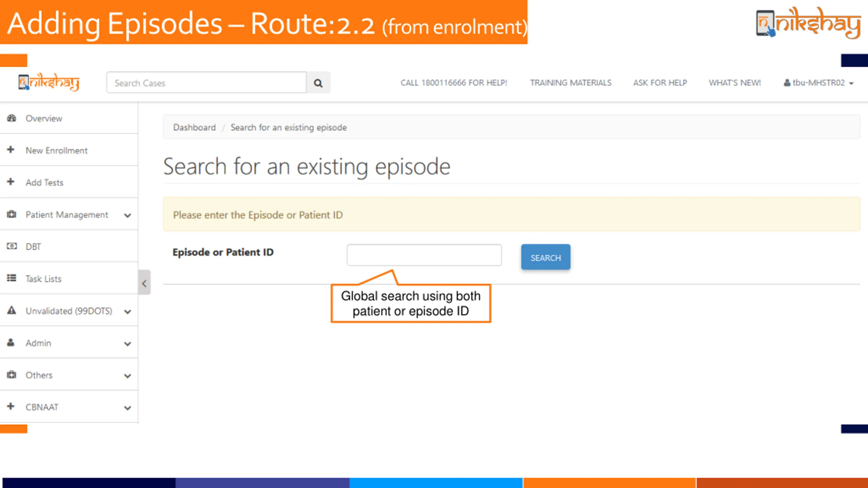Viewport: 868px width, 488px height.
Task: Open the Task Lists menu item
Action: click(69, 279)
